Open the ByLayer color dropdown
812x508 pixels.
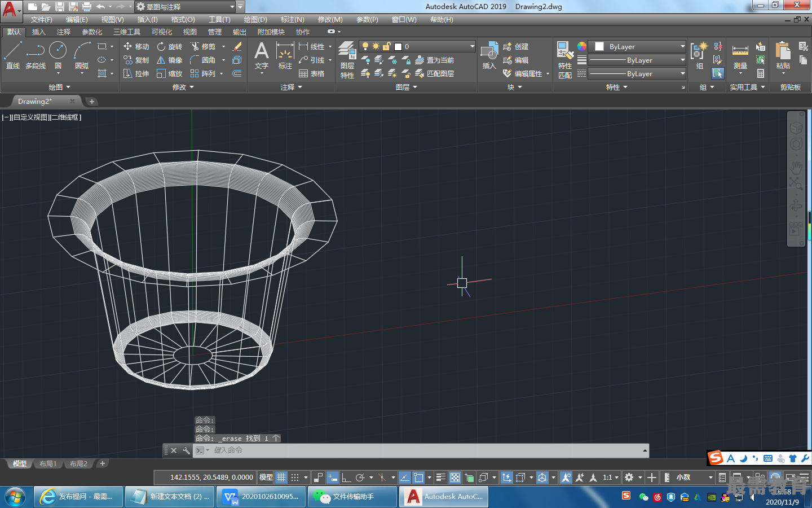coord(637,46)
